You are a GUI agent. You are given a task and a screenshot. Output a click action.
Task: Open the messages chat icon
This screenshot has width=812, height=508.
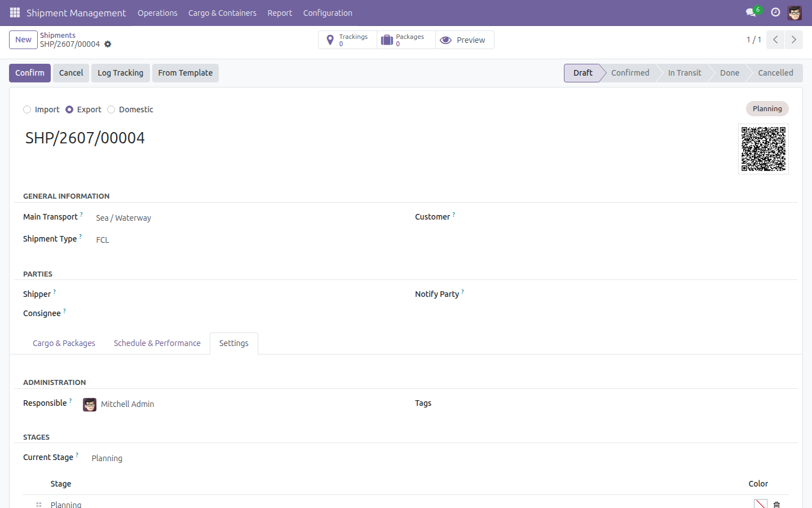point(751,12)
